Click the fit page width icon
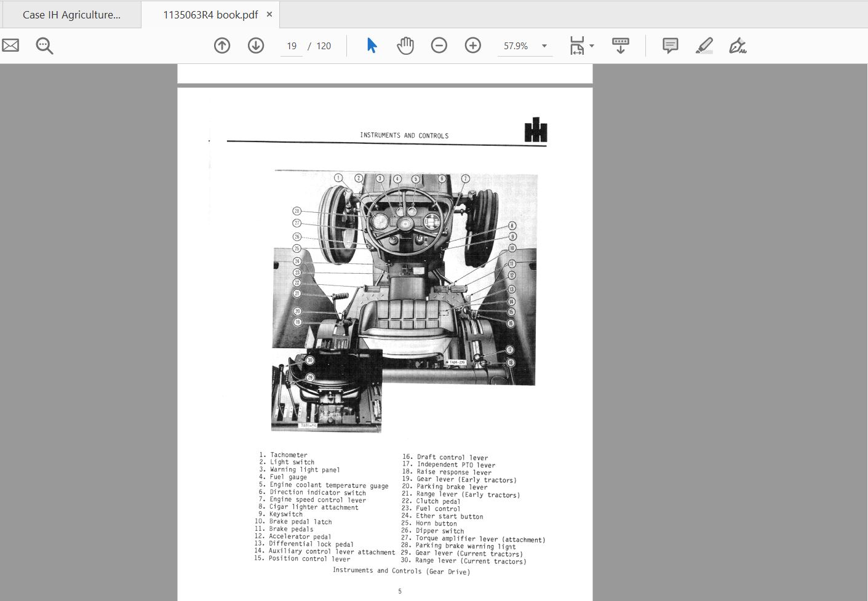 [577, 46]
